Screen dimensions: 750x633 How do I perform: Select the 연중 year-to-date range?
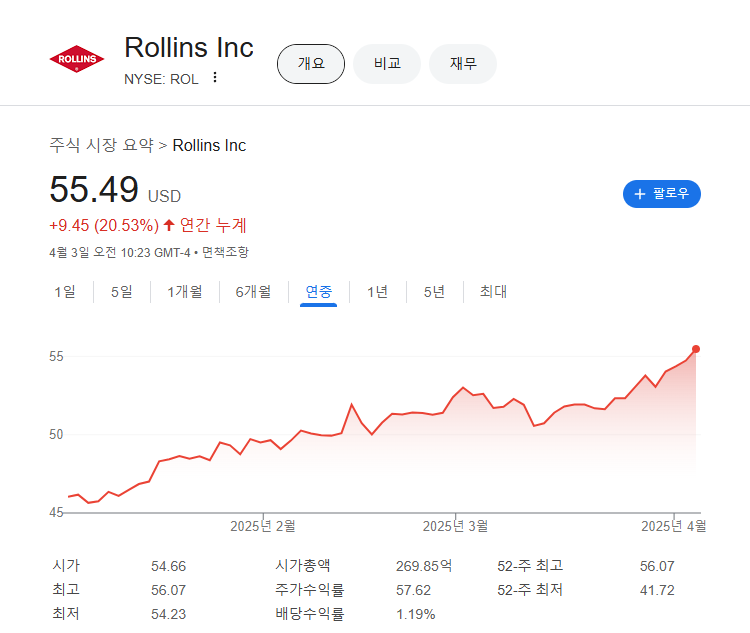point(319,292)
